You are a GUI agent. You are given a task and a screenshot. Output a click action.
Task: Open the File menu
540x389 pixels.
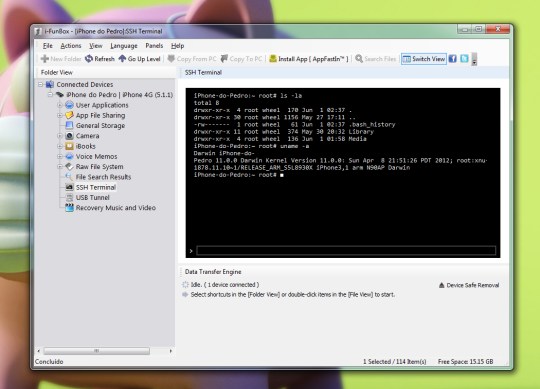[x=48, y=46]
